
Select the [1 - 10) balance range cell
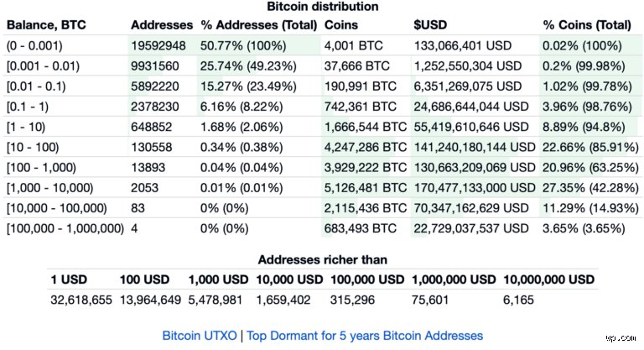coord(26,127)
